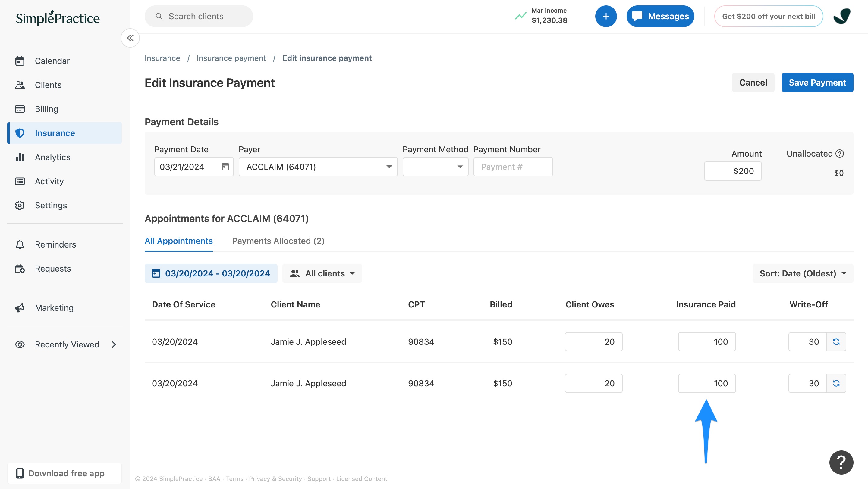Open the Licensed Content footer link

pyautogui.click(x=362, y=478)
